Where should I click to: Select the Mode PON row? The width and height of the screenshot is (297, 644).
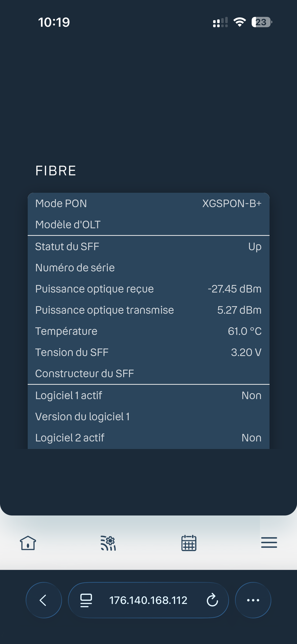[x=149, y=203]
